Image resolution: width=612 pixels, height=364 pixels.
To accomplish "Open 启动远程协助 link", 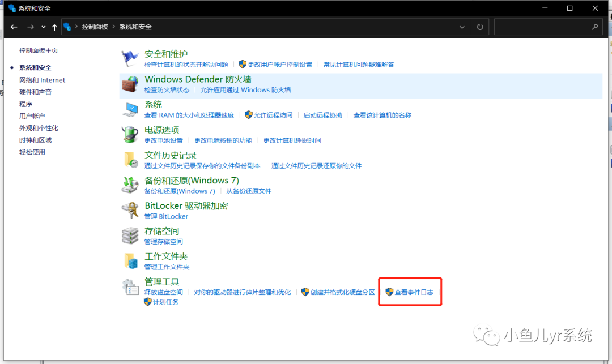I will (x=323, y=115).
